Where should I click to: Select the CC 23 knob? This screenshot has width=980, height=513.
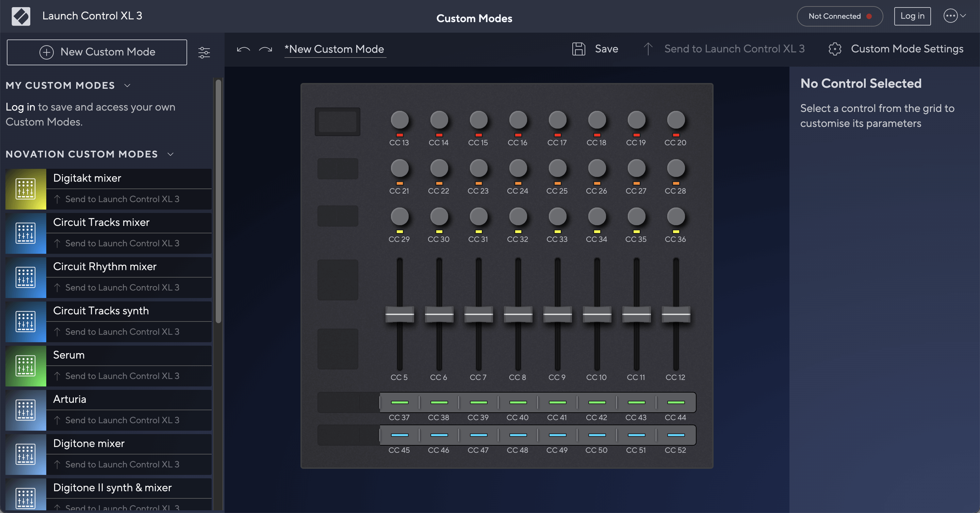[478, 168]
